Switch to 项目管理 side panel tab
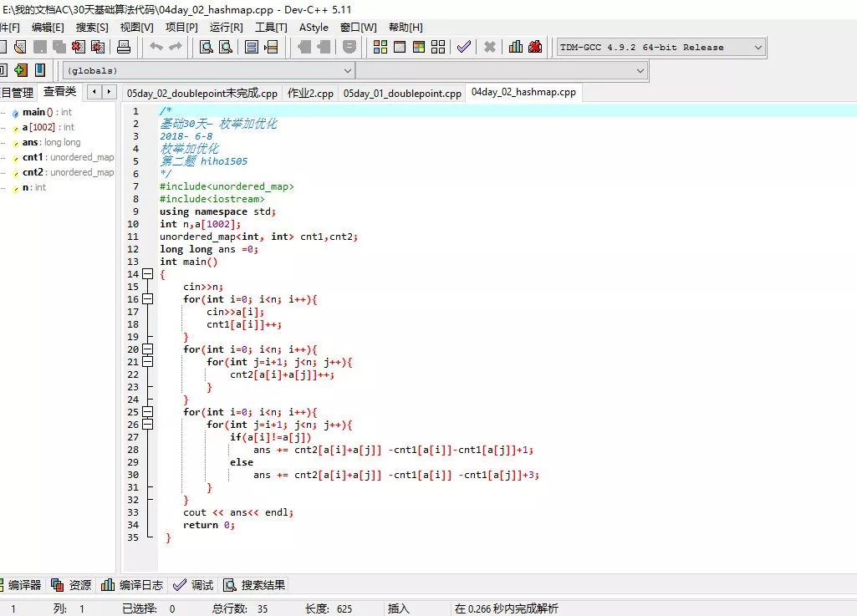This screenshot has height=616, width=857. pyautogui.click(x=17, y=93)
